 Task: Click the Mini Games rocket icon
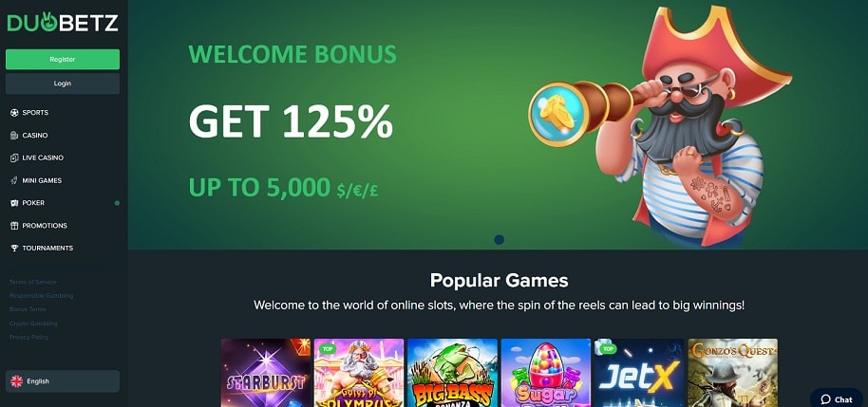(14, 180)
